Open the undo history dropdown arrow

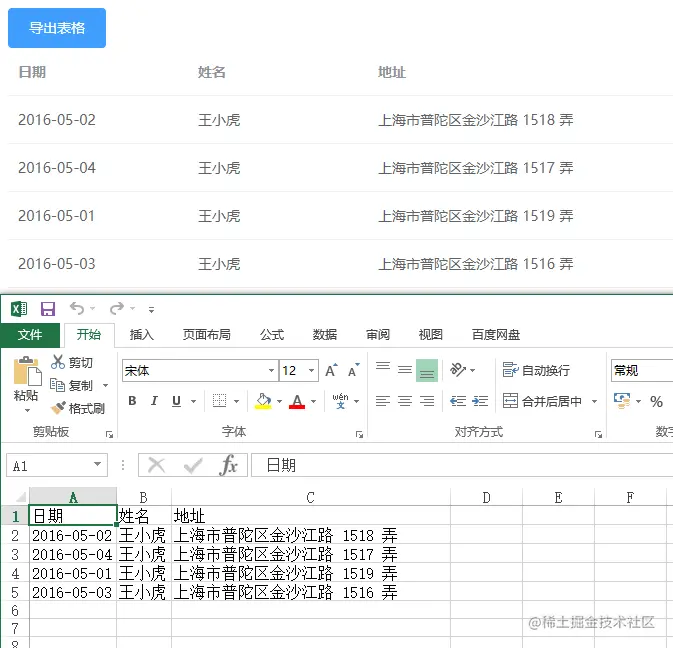coord(93,309)
